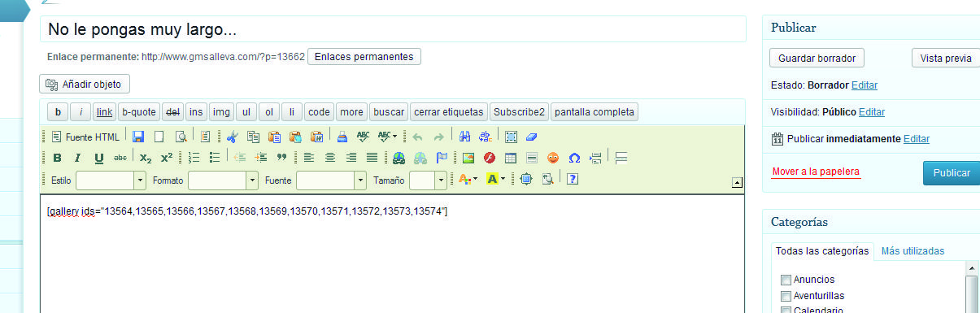
Task: Click the cerrar etiquetas button
Action: [x=449, y=111]
